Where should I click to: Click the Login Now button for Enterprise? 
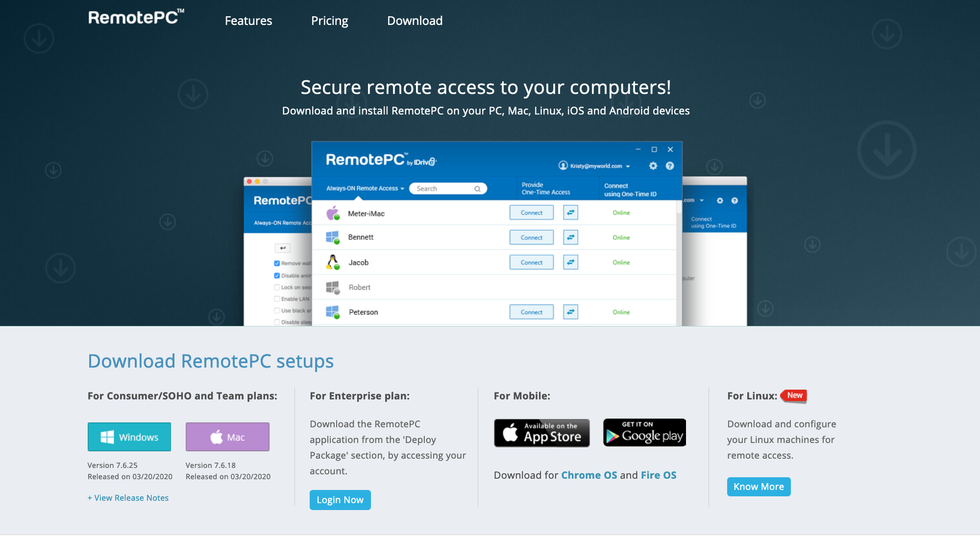340,499
